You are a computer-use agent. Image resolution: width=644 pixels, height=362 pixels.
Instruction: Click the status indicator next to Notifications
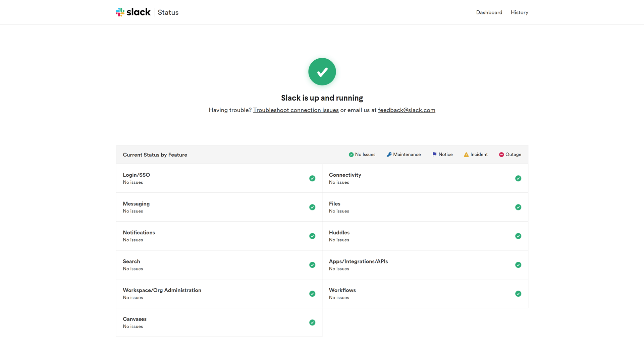[312, 236]
